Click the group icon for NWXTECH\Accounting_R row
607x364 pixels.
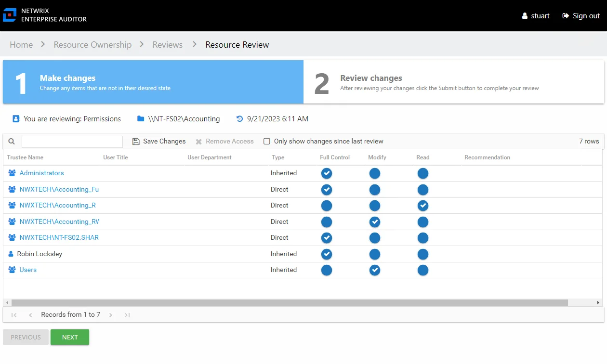[12, 205]
